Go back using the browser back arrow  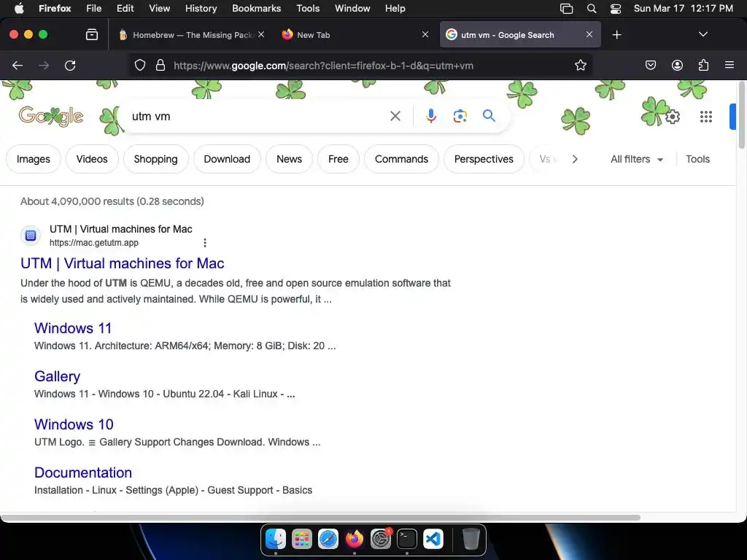pos(18,66)
